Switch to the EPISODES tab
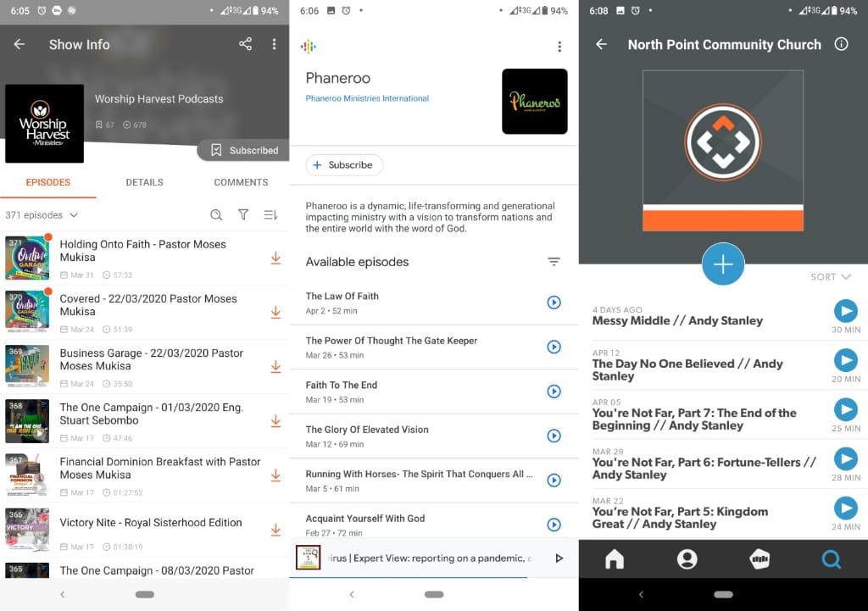Screen dimensions: 868x611 (x=48, y=182)
